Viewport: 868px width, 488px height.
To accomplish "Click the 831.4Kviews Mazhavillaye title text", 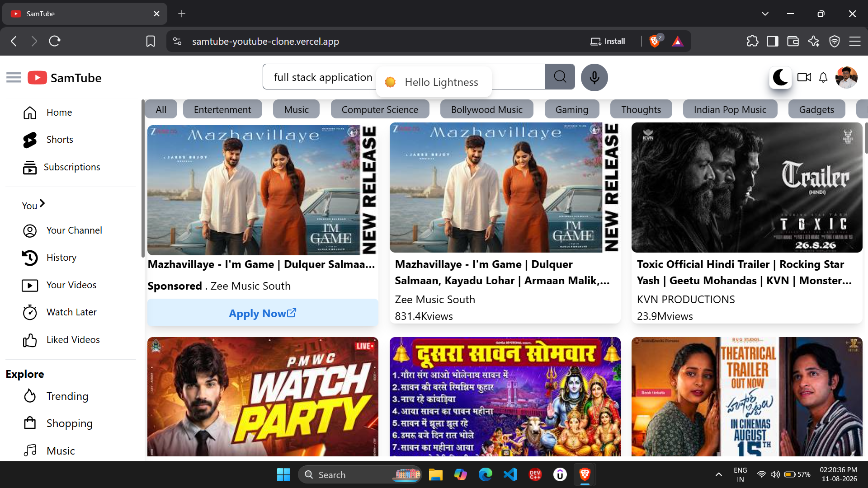I will [502, 272].
